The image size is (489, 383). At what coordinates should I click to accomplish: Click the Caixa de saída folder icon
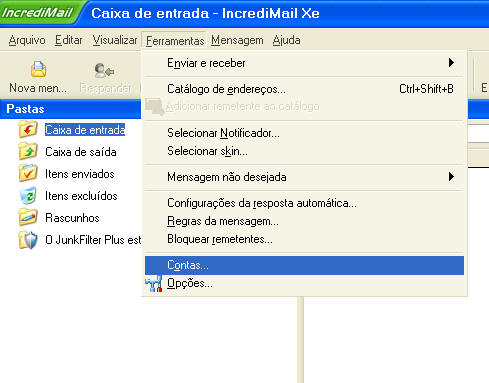[x=28, y=151]
